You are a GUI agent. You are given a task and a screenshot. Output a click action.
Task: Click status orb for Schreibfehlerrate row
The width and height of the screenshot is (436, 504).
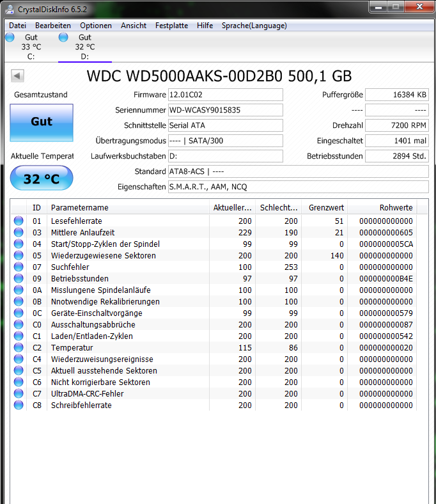[x=19, y=405]
